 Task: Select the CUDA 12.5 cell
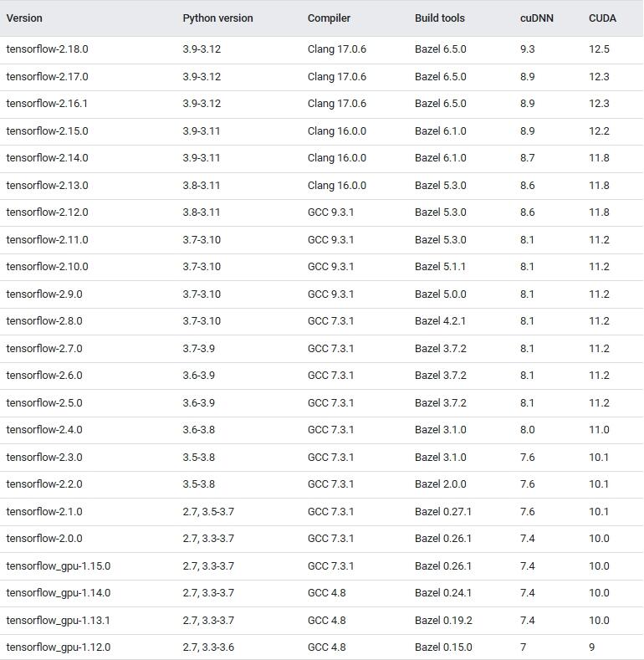coord(599,49)
